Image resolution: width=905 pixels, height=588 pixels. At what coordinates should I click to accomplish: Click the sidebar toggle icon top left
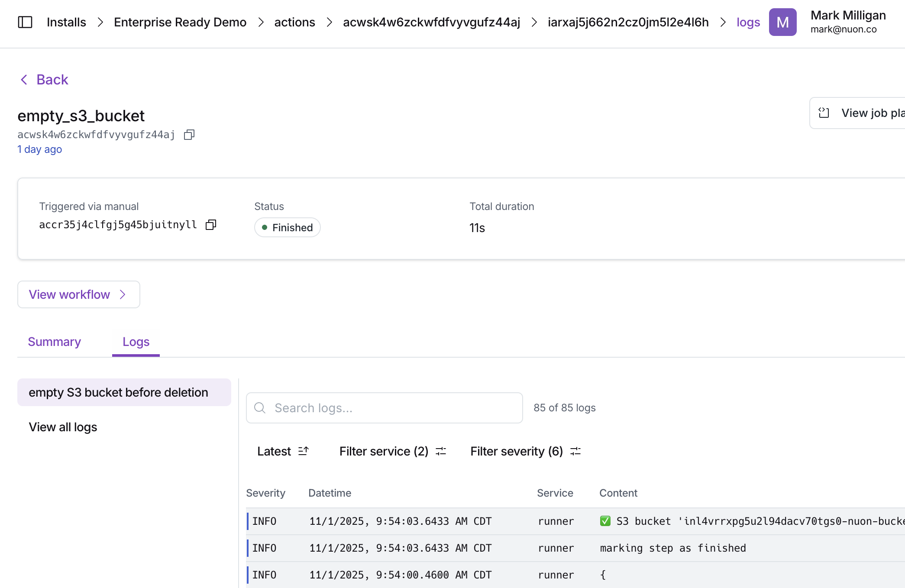25,22
